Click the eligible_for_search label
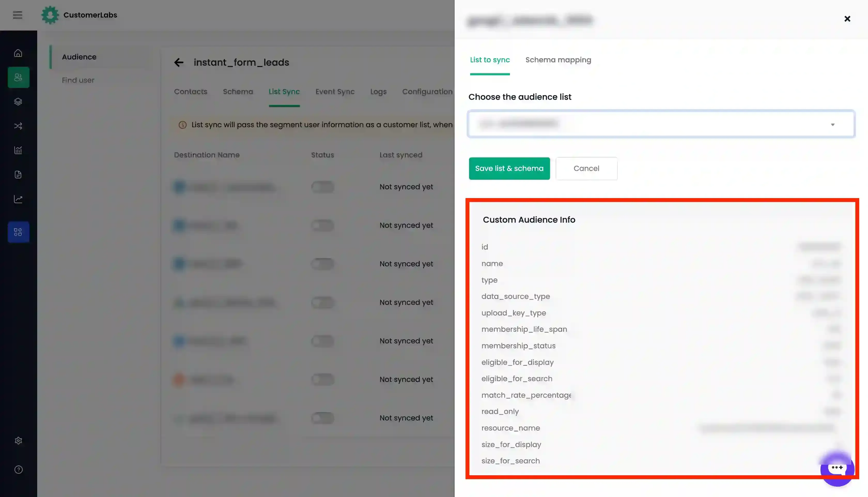 [517, 379]
